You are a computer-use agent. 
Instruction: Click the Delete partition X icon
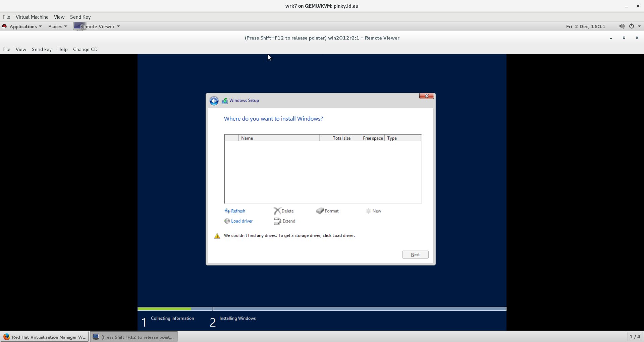(x=277, y=211)
